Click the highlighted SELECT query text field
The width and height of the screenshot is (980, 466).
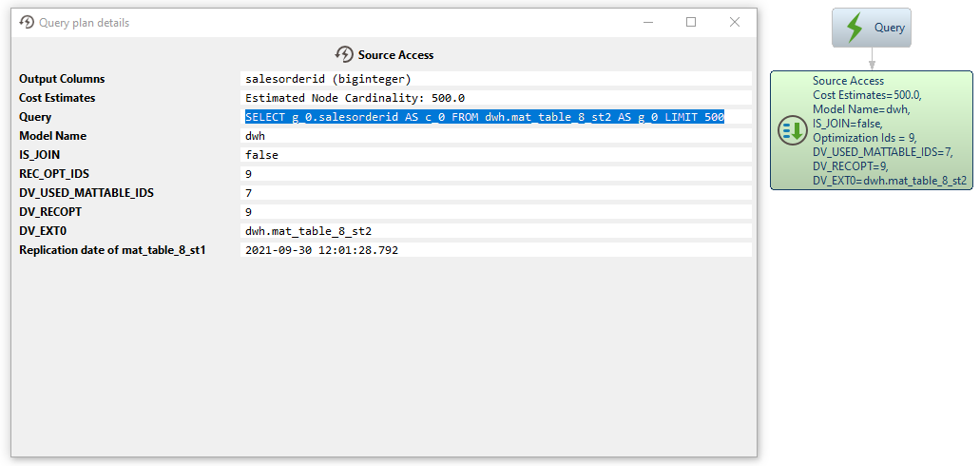[x=485, y=117]
